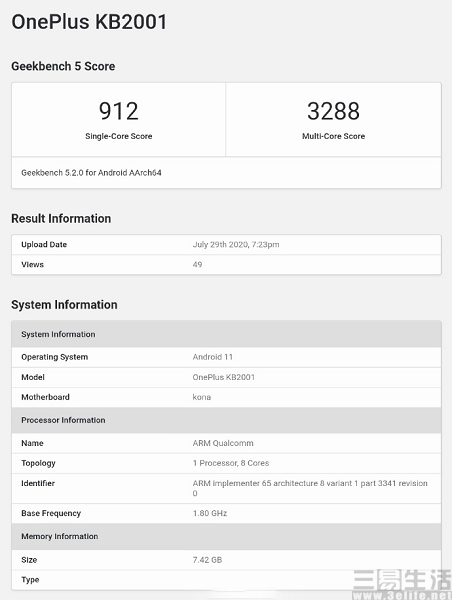This screenshot has width=452, height=600.
Task: Select the ARM Qualcomm value
Action: click(x=223, y=443)
